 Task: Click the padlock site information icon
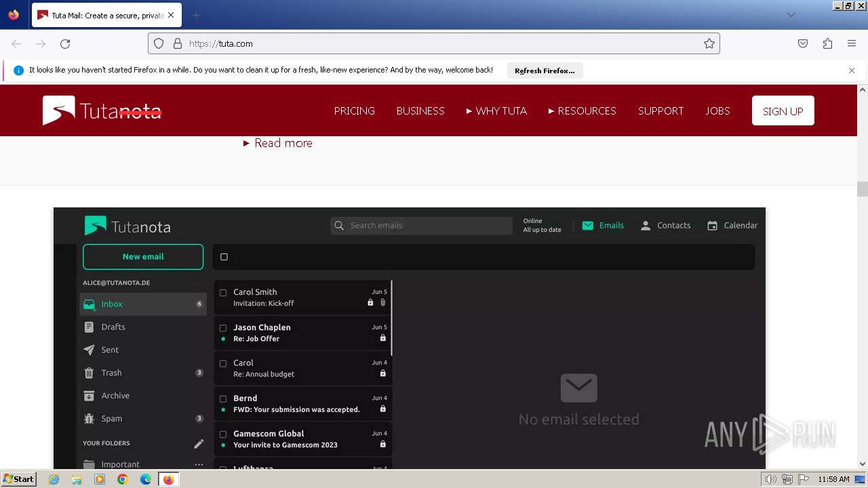[178, 43]
